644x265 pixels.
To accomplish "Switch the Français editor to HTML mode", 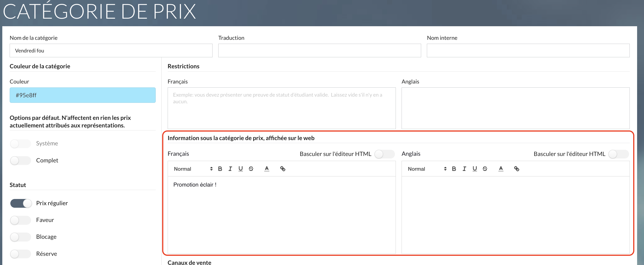I will 385,154.
